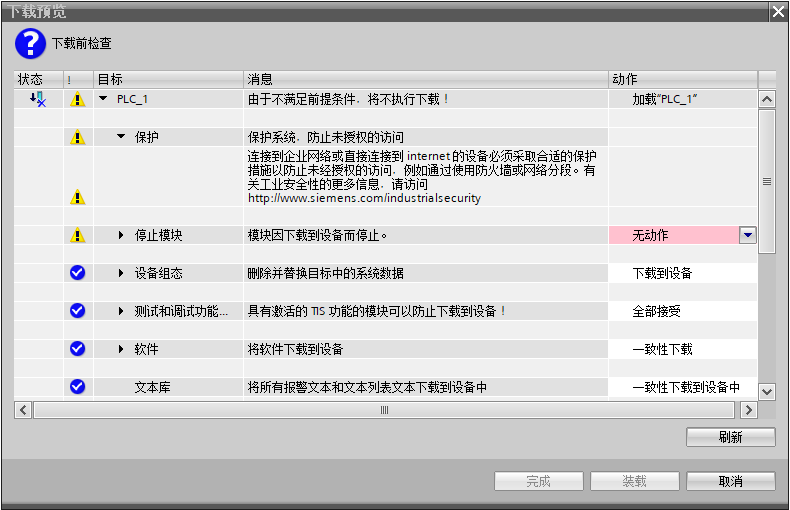Viewport: 790px width, 510px height.
Task: Click the vertical scrollbar down arrow
Action: pos(767,392)
